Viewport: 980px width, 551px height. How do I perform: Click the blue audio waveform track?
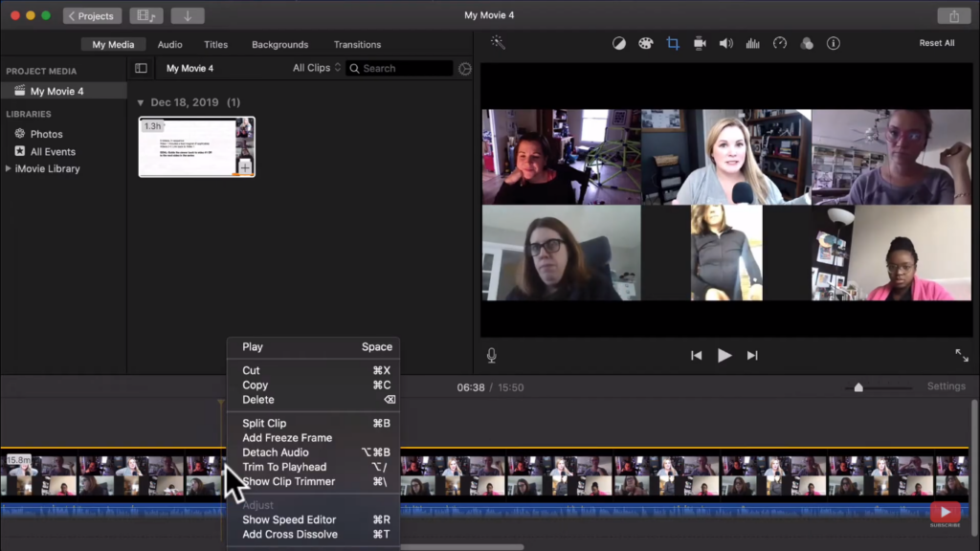point(484,511)
